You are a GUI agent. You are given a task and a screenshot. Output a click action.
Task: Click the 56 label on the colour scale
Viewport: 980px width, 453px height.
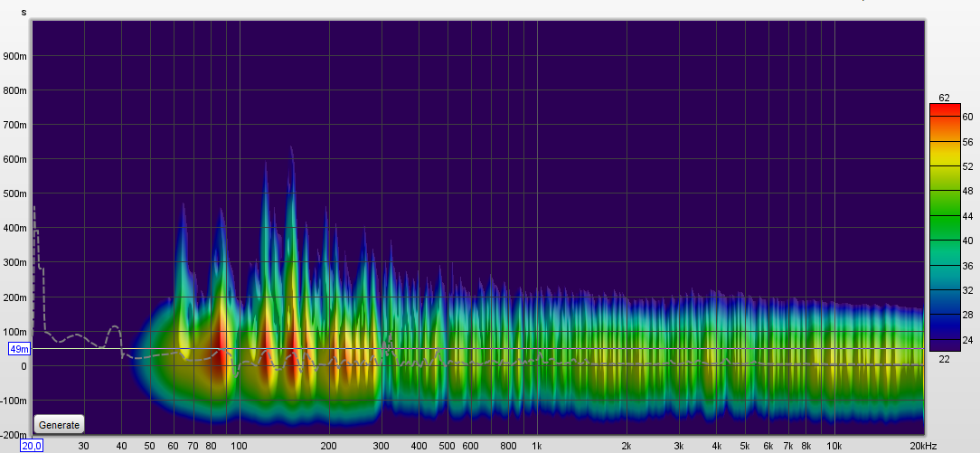click(x=966, y=142)
